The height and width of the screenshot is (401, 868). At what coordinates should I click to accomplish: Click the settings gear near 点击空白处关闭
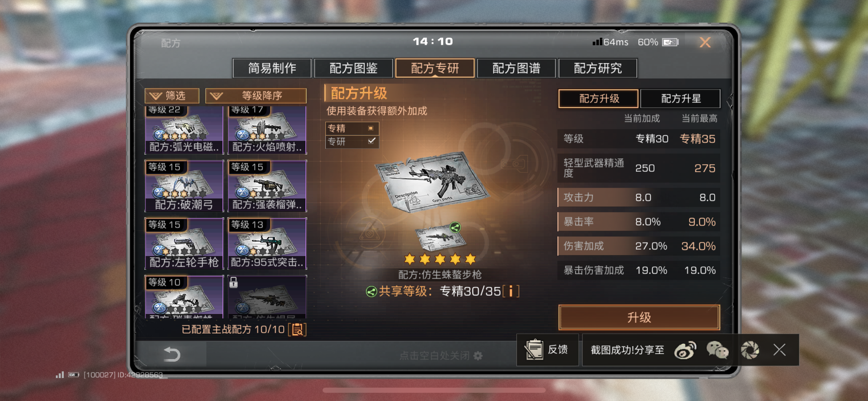click(x=478, y=356)
